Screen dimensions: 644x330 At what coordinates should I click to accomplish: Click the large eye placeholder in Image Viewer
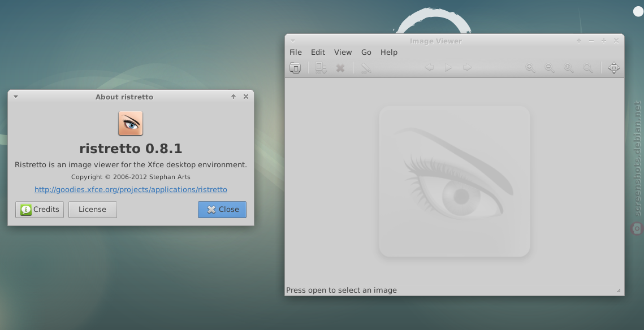tap(454, 181)
